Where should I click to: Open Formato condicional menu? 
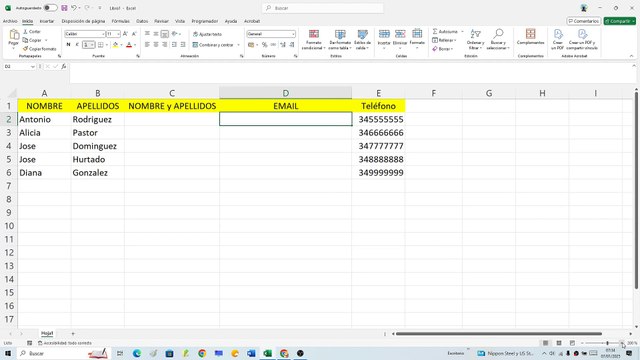313,40
